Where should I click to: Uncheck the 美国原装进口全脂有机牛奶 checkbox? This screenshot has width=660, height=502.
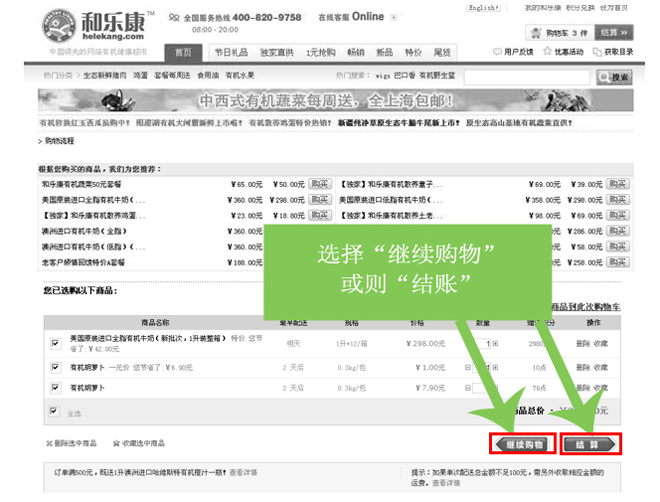pyautogui.click(x=55, y=343)
